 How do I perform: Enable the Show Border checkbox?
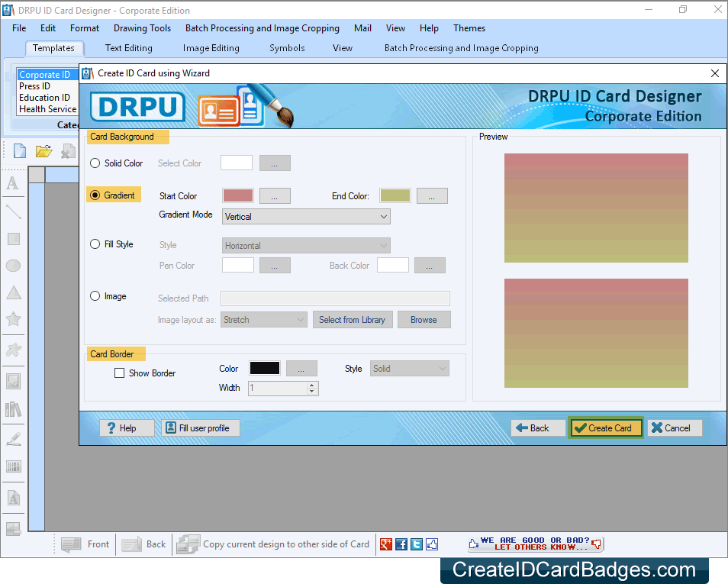(x=119, y=373)
